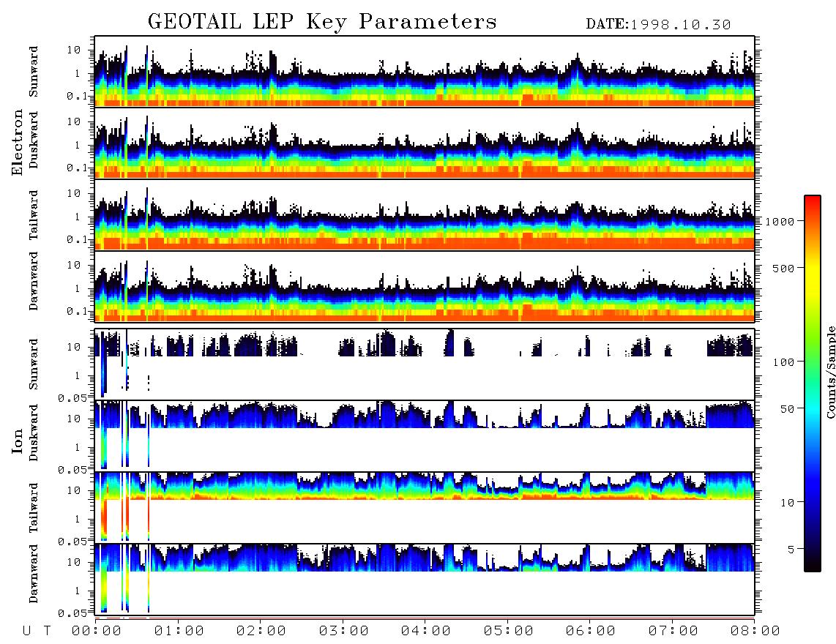Click the Electron "Tailward" panel label
836x644 pixels.
click(x=34, y=215)
